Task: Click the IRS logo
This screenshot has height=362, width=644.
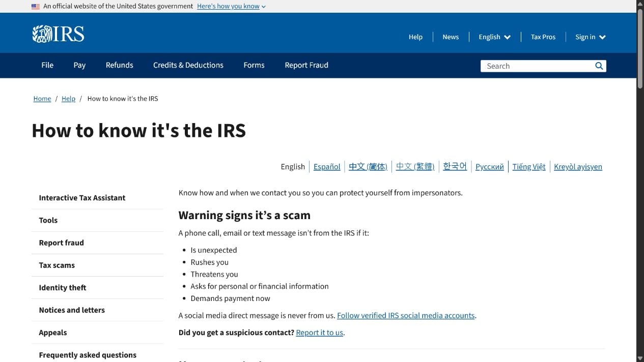Action: pos(58,34)
